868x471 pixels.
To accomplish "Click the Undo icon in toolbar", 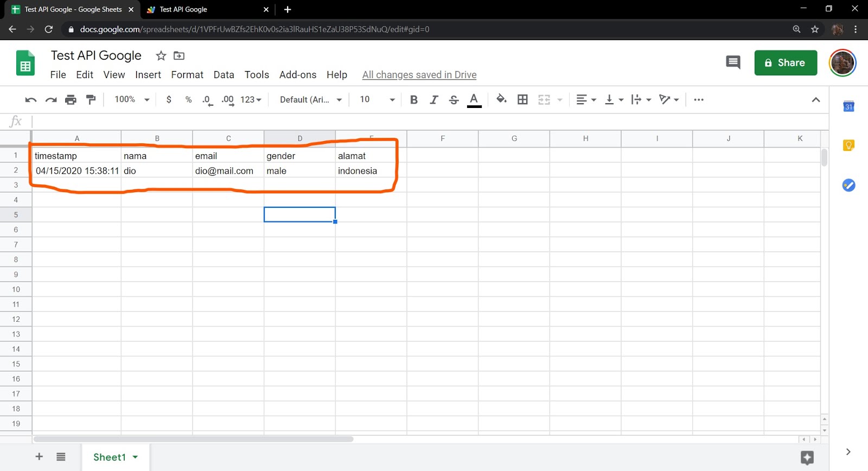I will [x=31, y=100].
